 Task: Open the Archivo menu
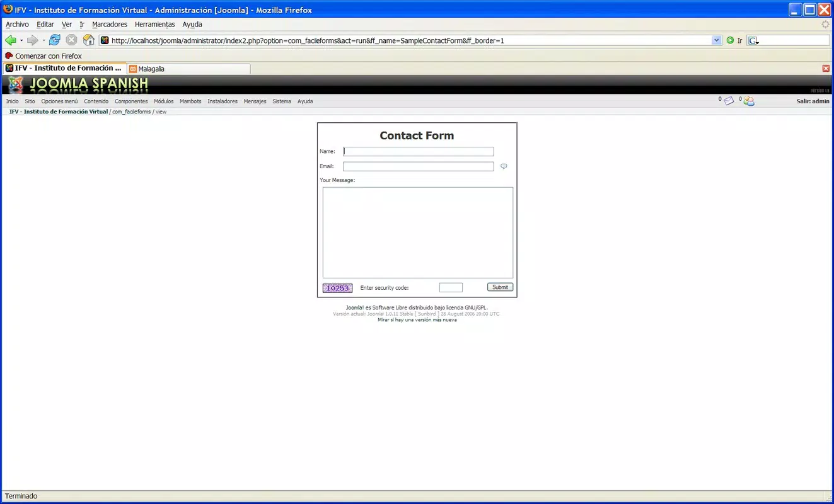tap(17, 25)
